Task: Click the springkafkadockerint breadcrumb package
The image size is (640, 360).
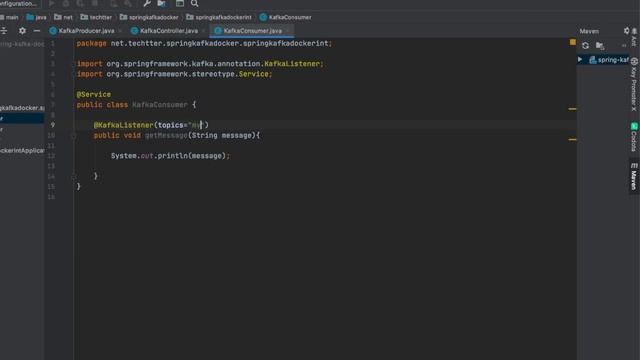Action: 219,17
